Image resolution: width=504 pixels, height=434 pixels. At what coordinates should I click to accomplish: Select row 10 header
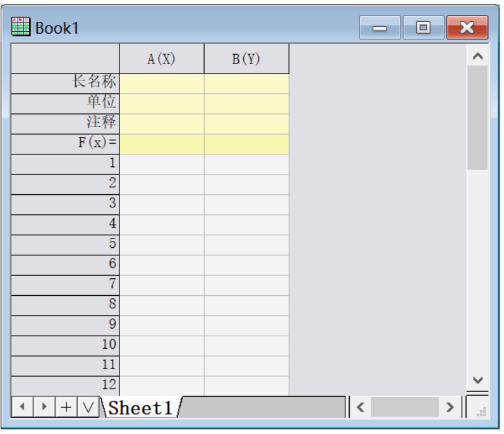tap(65, 346)
